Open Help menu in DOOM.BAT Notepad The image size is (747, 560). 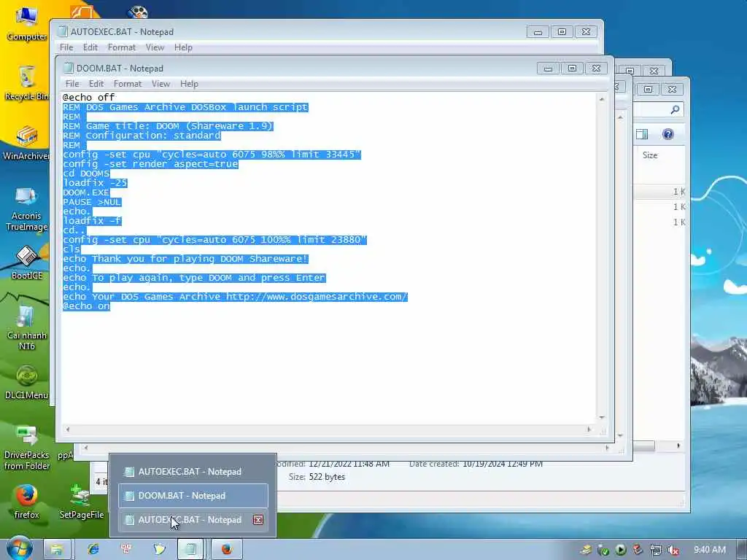coord(189,84)
